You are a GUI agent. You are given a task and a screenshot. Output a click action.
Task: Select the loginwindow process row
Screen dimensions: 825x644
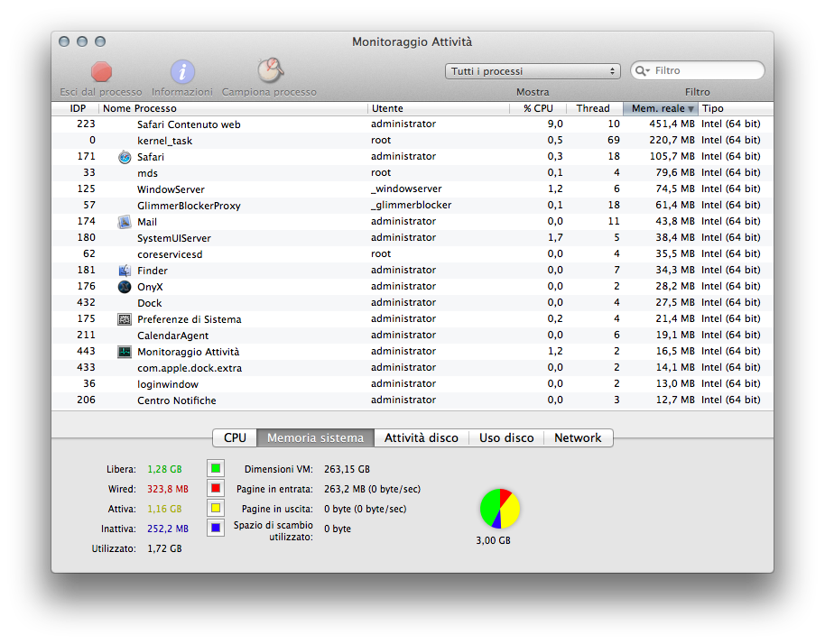point(412,384)
